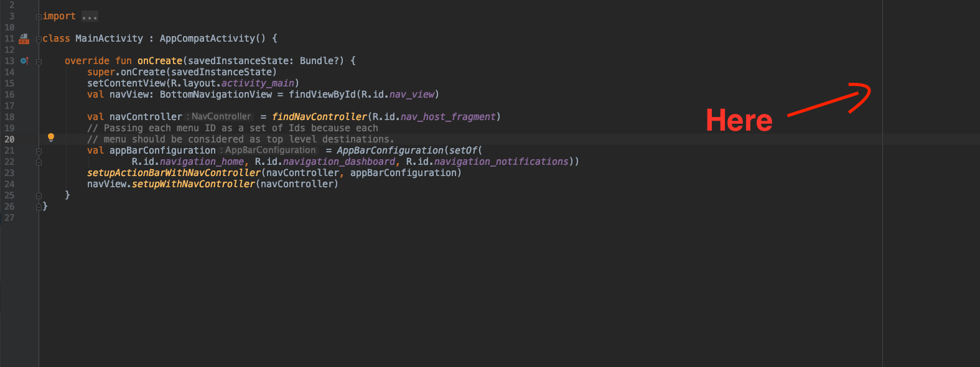Click line number 20 in the gutter
Viewport: 980px width, 367px height.
(x=9, y=139)
